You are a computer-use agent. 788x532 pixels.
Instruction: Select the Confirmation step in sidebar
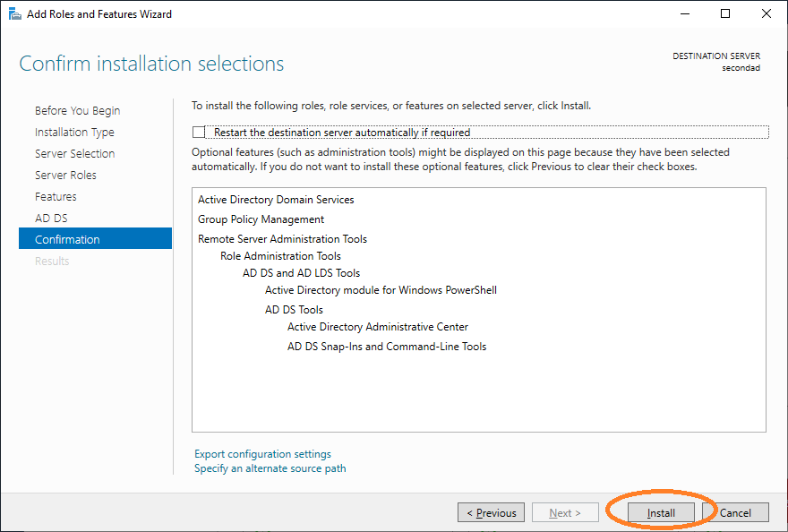(67, 240)
